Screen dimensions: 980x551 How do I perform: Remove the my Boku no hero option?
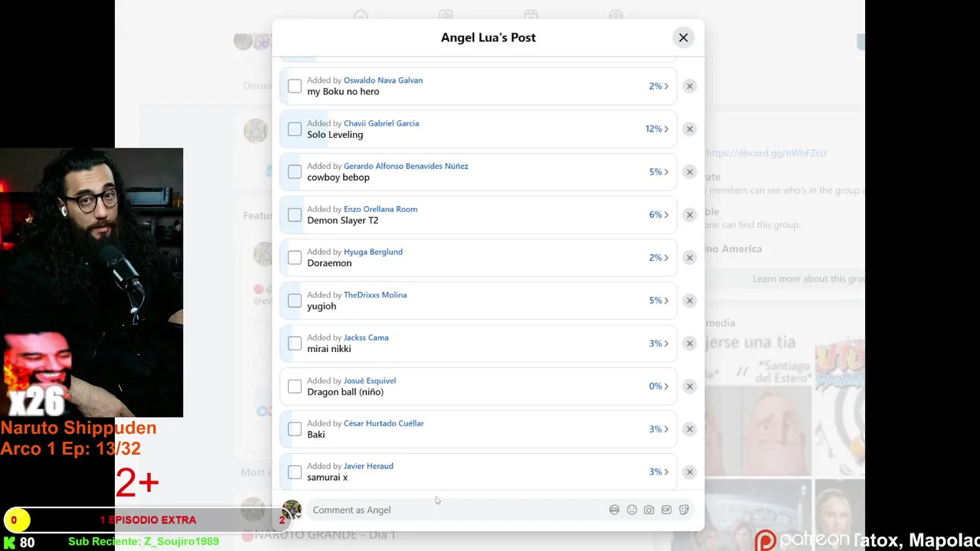point(690,86)
